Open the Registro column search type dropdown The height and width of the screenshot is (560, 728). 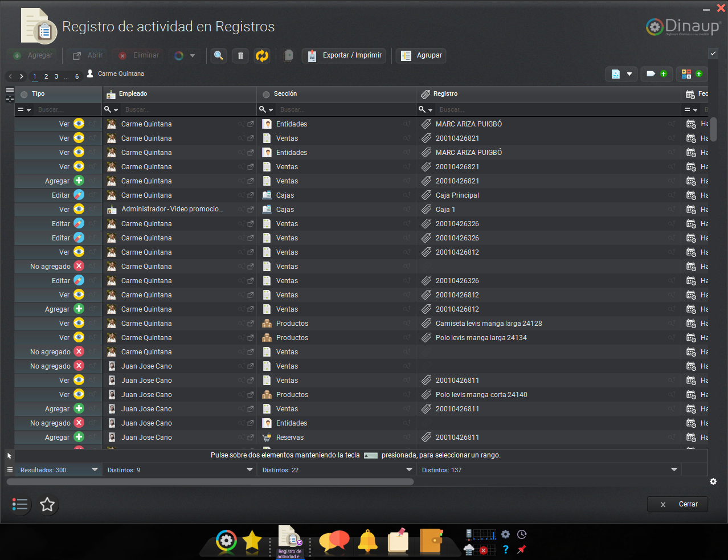[426, 109]
